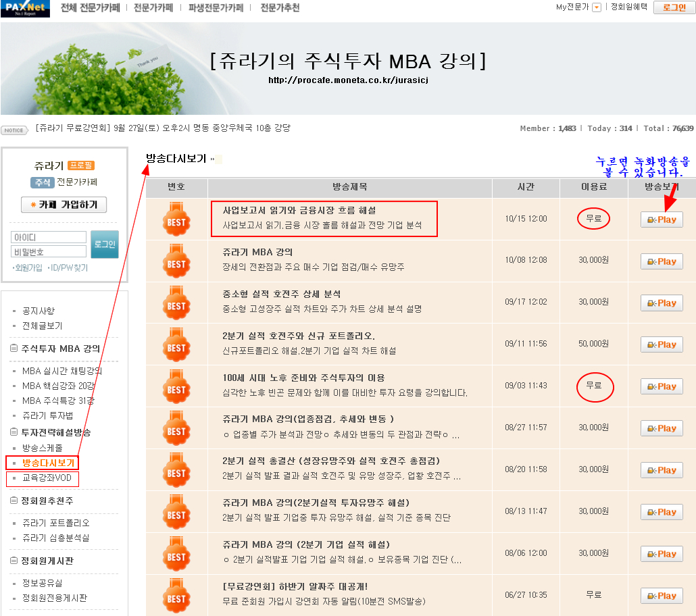Image resolution: width=696 pixels, height=616 pixels.
Task: Collapse the 주식투자 MBA 강의 section
Action: click(14, 349)
